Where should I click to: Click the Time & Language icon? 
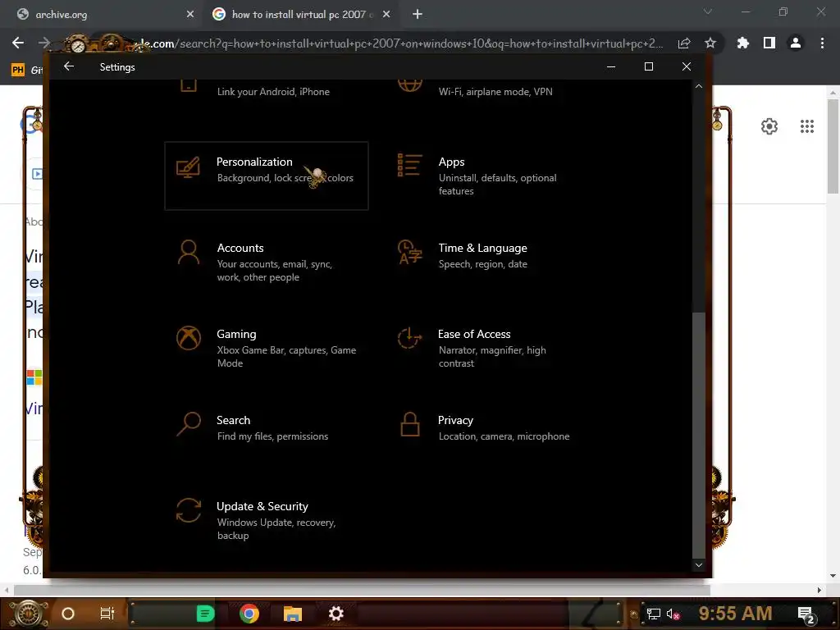(x=410, y=253)
